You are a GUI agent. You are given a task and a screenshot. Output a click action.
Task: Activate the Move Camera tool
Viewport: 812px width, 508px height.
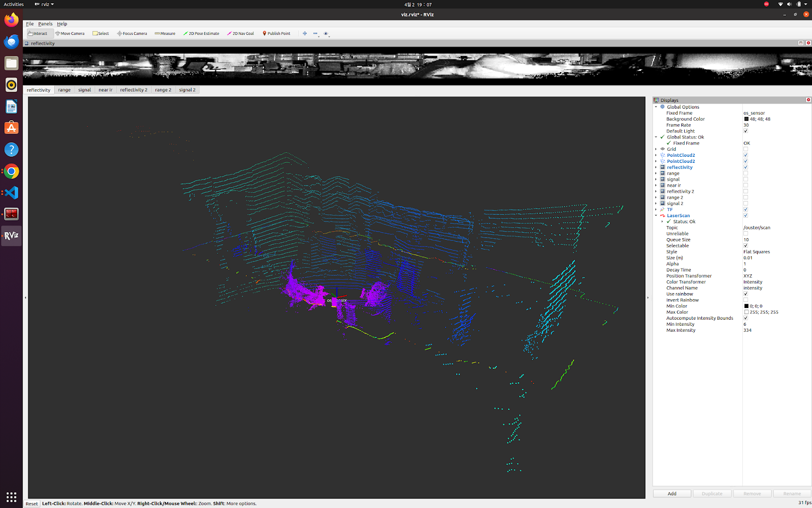[x=70, y=33]
